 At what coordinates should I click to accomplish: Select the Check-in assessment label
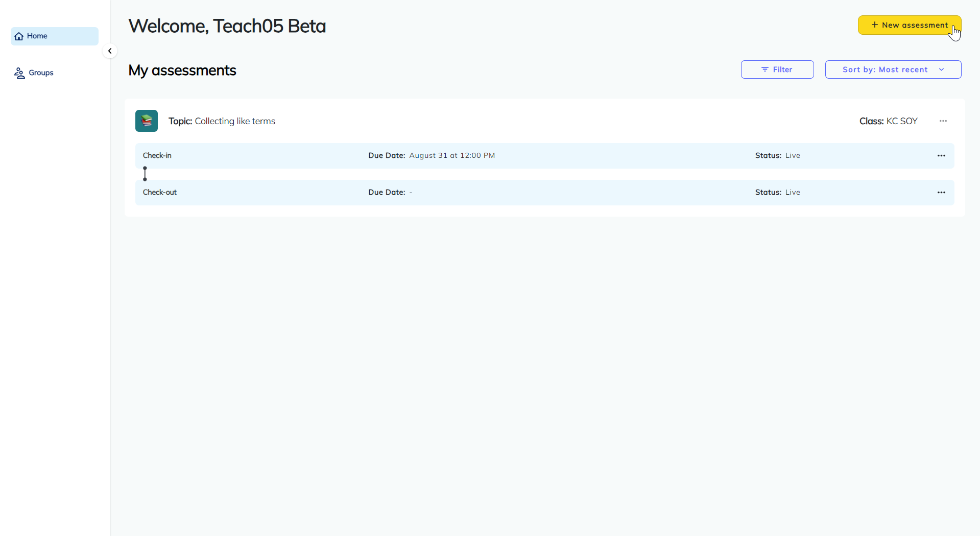[x=157, y=156]
